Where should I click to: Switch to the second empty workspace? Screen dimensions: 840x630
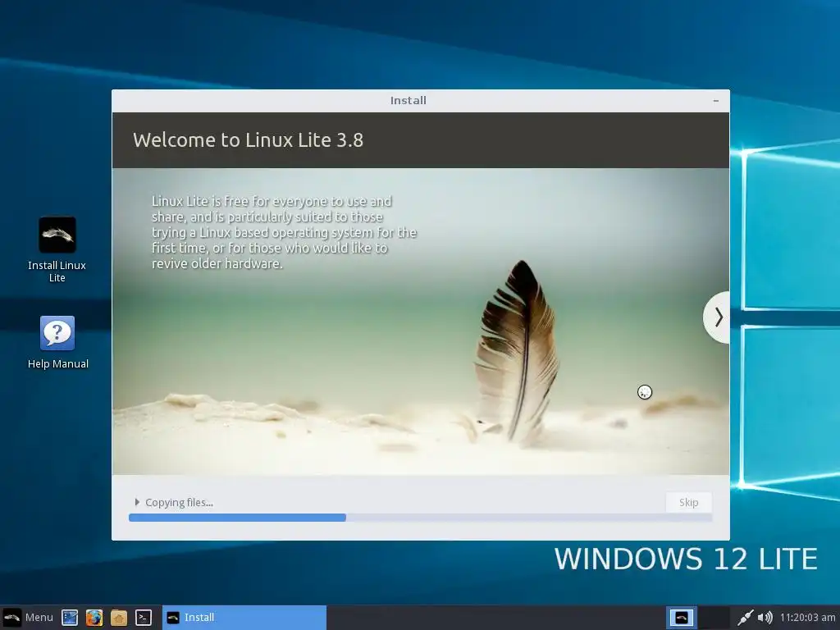tap(714, 618)
